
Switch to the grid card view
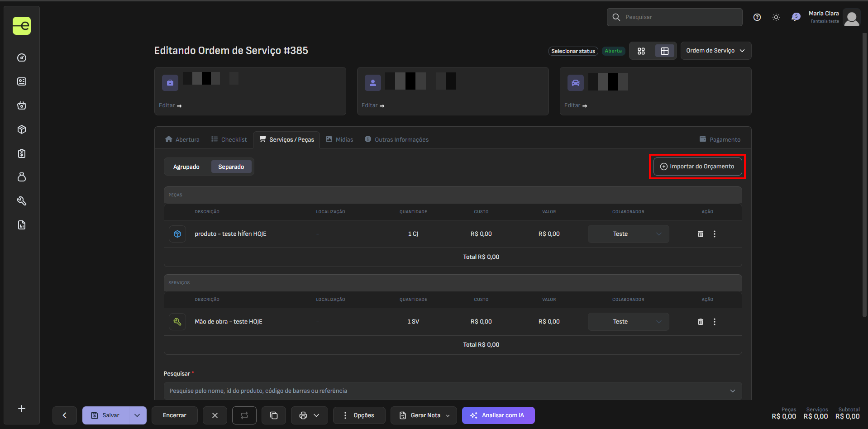[641, 51]
